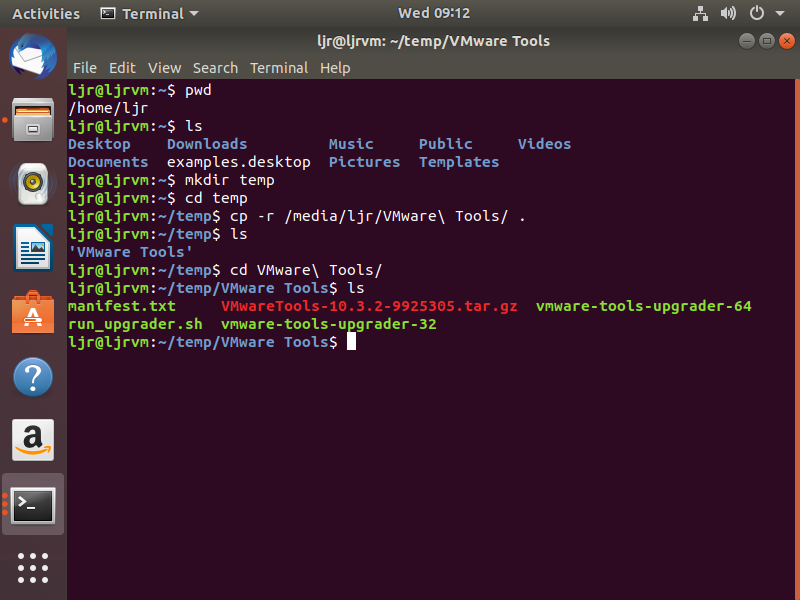Click the Templates directory name
This screenshot has width=800, height=600.
point(459,162)
